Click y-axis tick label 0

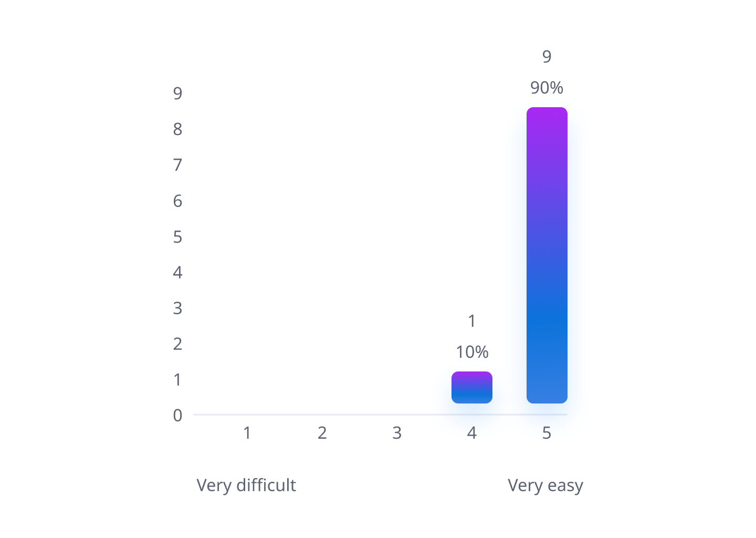pyautogui.click(x=177, y=416)
